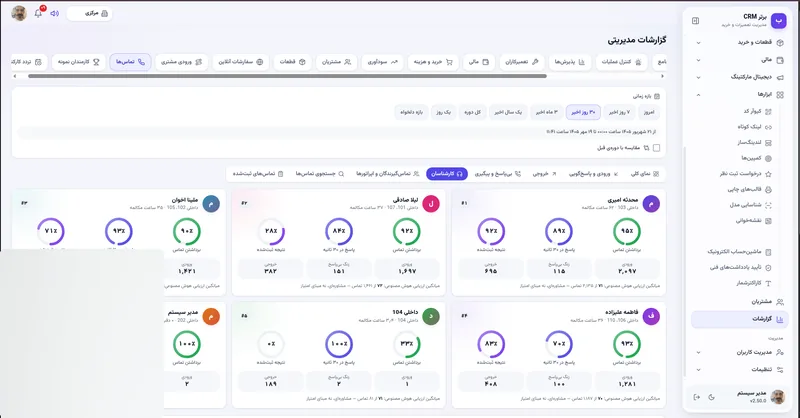
Task: Collapse the ابزارها (tools) group
Action: [739, 94]
